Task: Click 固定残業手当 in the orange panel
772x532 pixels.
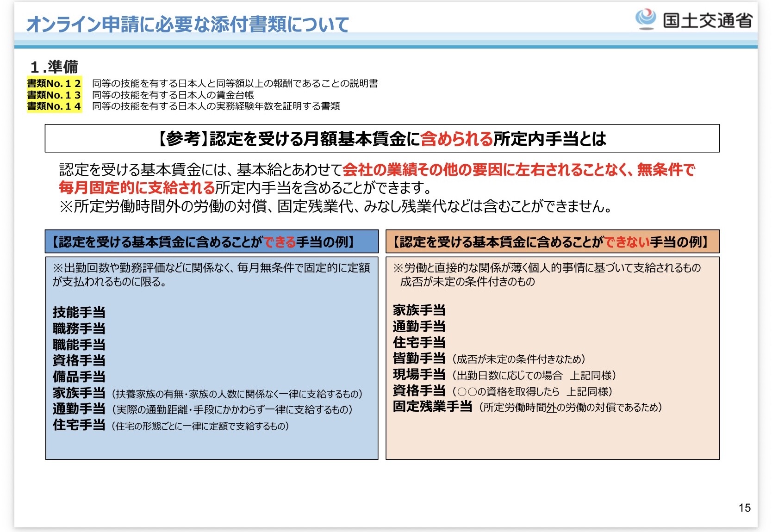Action: click(433, 407)
